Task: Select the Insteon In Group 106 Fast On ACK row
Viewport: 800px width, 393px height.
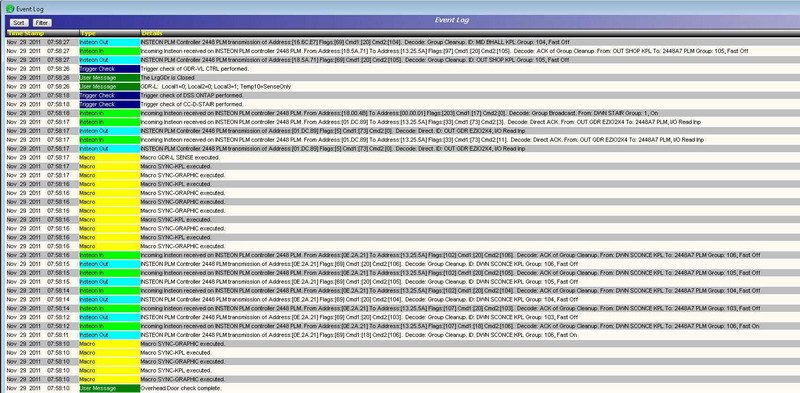Action: click(403, 326)
